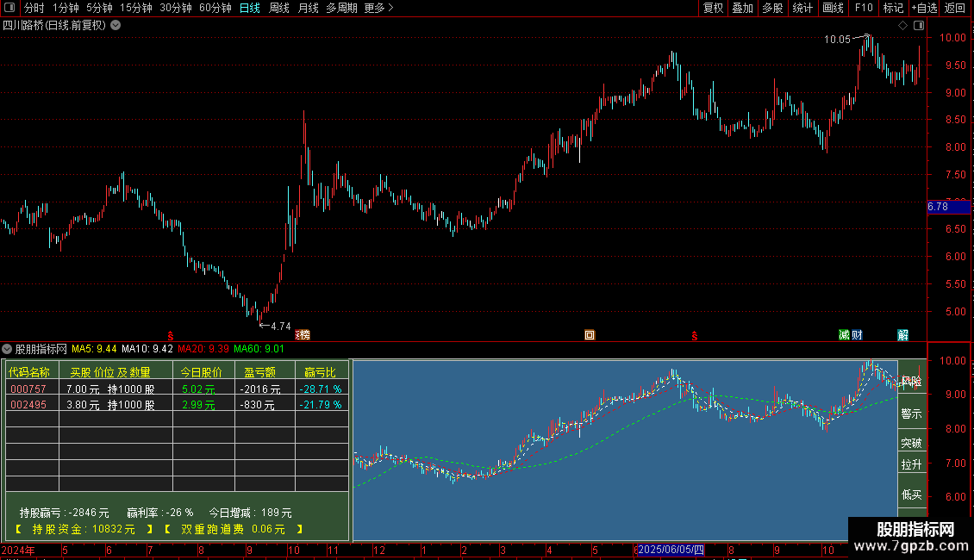Click the 4.74 low price label
This screenshot has width=974, height=560.
[x=281, y=327]
